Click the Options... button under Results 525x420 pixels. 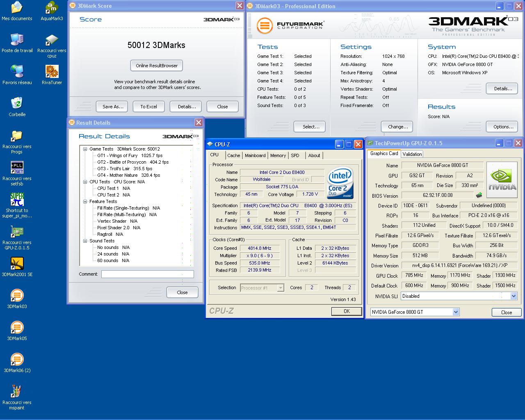[503, 127]
